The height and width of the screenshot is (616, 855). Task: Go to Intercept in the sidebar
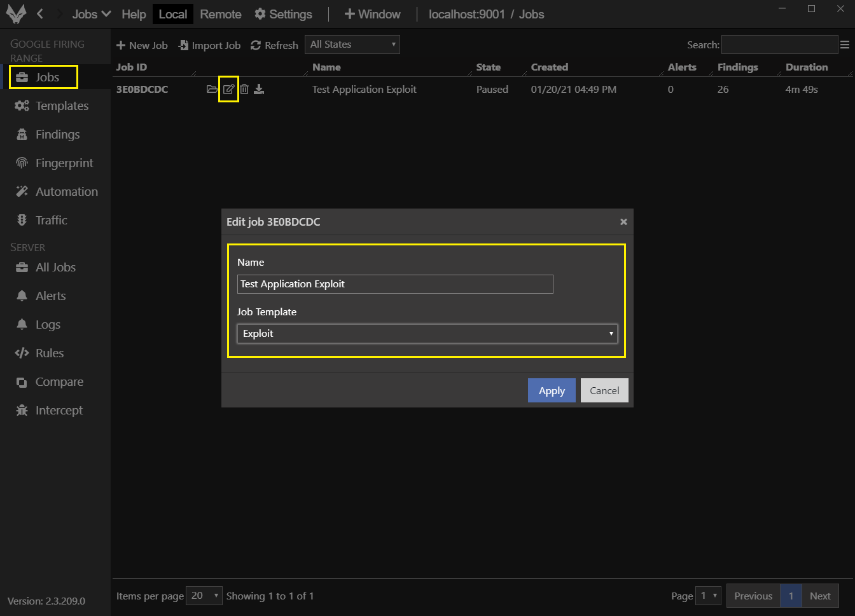(x=59, y=411)
